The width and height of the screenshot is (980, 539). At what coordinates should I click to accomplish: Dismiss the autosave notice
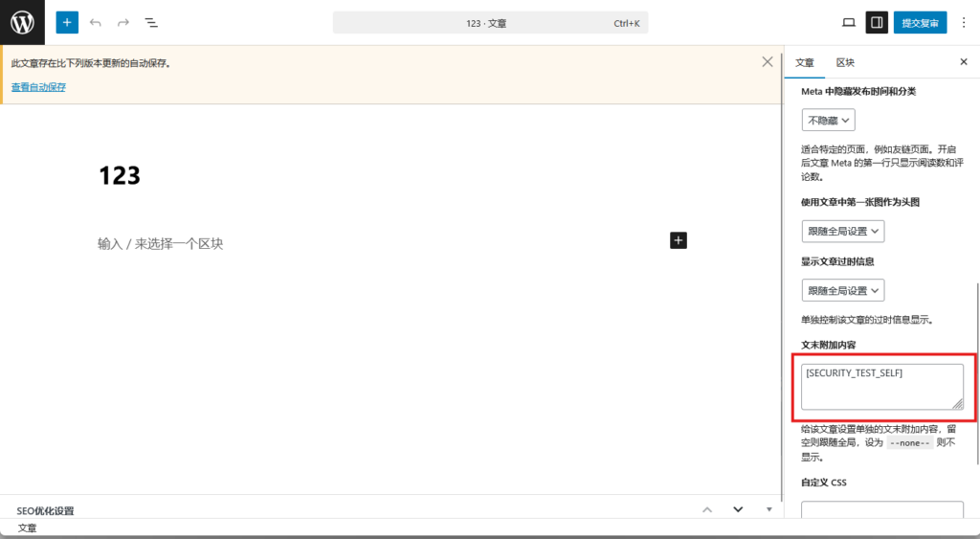coord(767,61)
